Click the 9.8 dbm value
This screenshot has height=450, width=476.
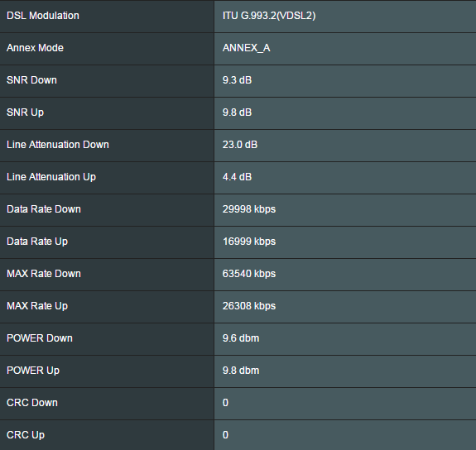pyautogui.click(x=241, y=371)
